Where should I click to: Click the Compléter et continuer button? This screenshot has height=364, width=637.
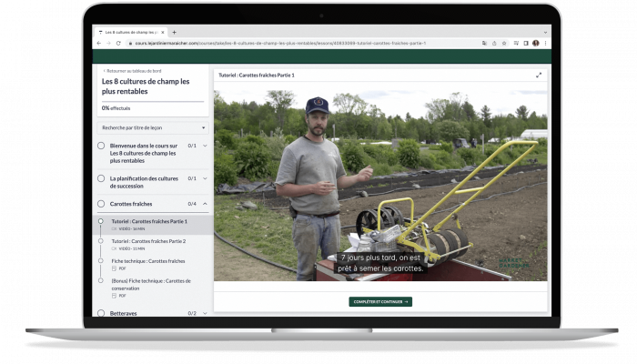(380, 301)
